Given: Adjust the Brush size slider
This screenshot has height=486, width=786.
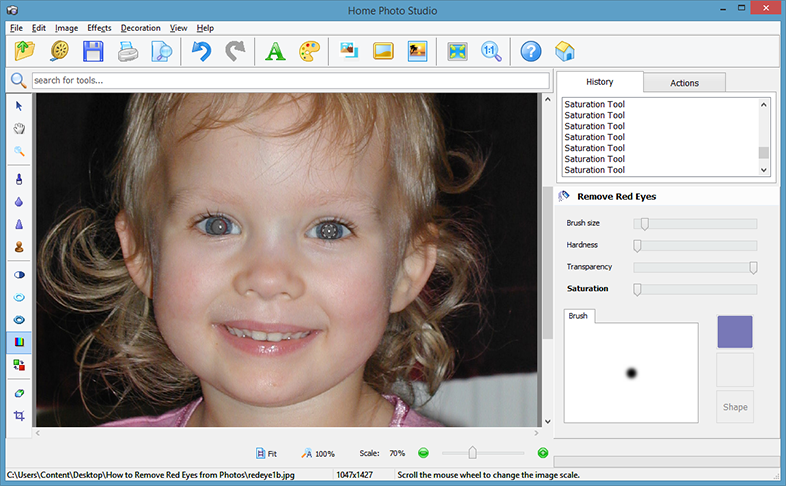Looking at the screenshot, I should click(x=695, y=223).
